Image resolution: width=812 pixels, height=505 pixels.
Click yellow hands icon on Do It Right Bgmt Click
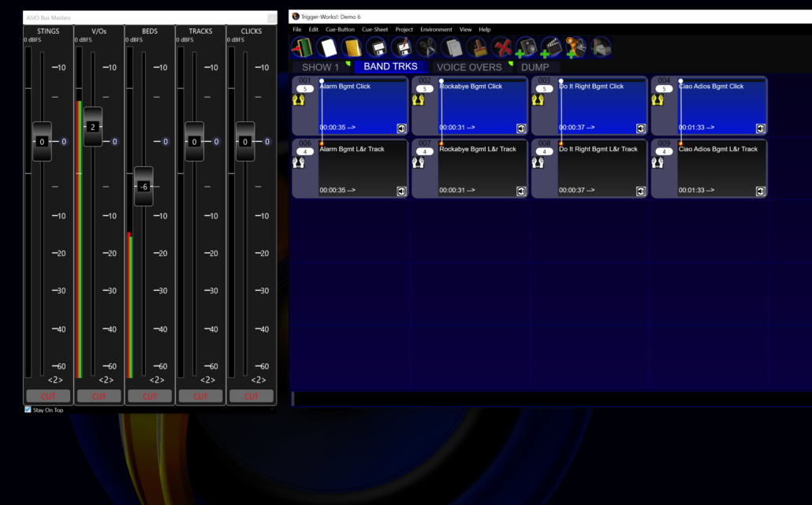click(538, 99)
